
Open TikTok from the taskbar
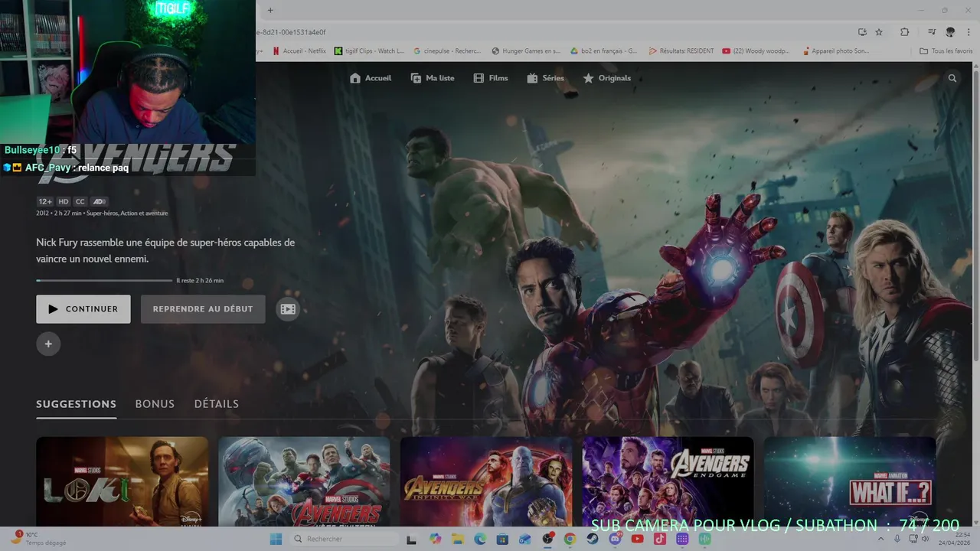coord(660,539)
